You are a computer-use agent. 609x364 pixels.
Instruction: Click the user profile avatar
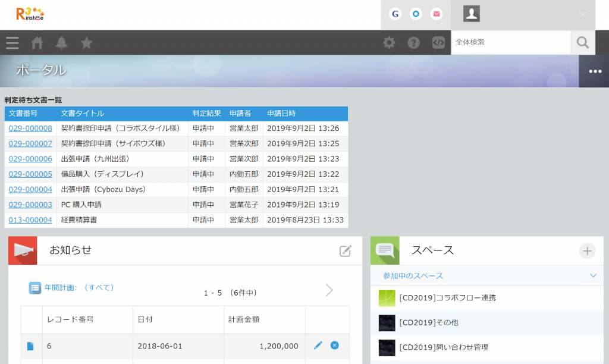click(472, 14)
